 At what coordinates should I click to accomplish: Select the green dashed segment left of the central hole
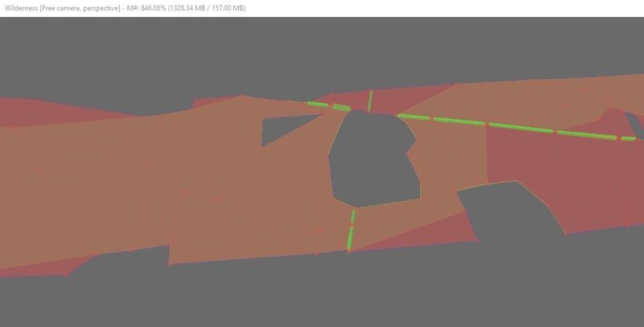point(329,106)
